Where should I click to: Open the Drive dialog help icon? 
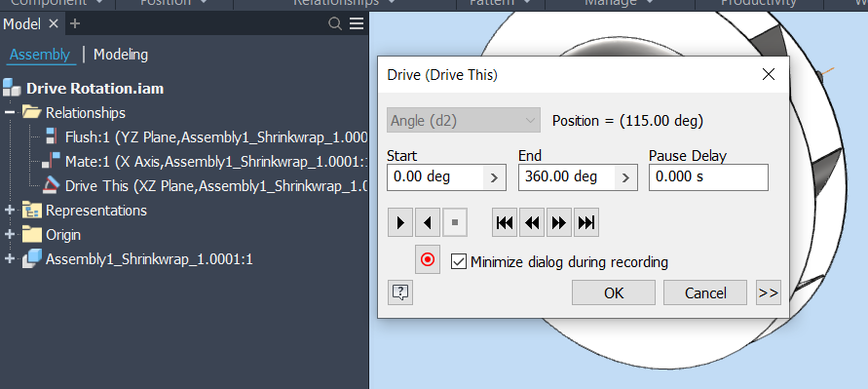(400, 292)
